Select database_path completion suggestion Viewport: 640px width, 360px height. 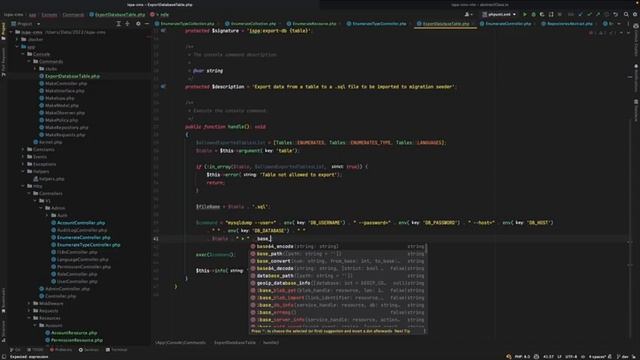[x=338, y=276]
